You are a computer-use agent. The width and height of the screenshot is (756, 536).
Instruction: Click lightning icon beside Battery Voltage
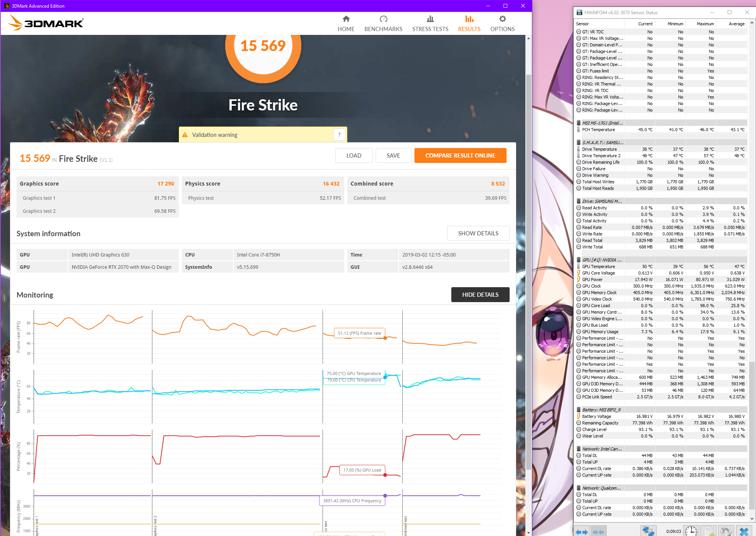point(579,416)
